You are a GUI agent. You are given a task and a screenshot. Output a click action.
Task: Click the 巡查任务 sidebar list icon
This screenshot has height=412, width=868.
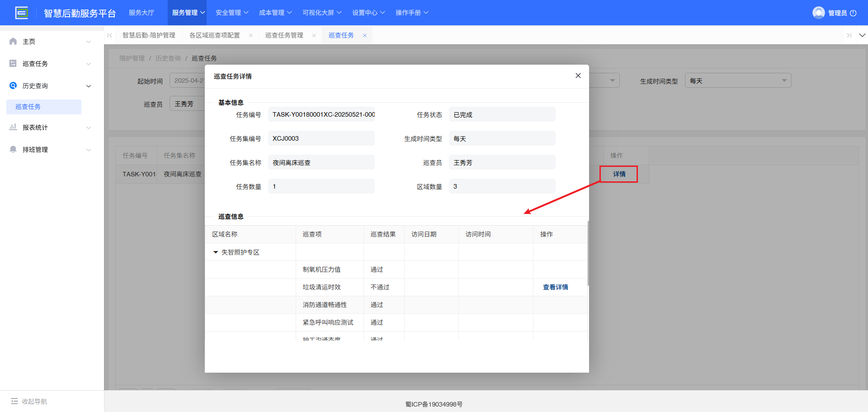(13, 63)
